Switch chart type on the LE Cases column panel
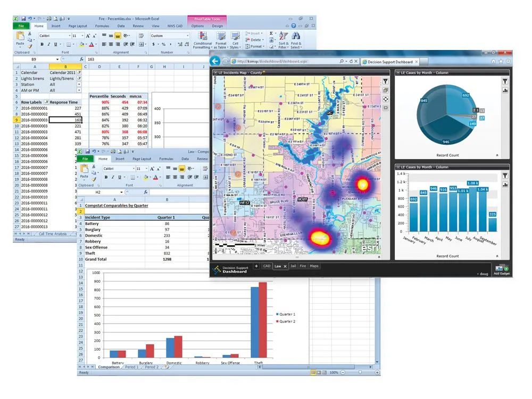This screenshot has height=399, width=532. 504,185
